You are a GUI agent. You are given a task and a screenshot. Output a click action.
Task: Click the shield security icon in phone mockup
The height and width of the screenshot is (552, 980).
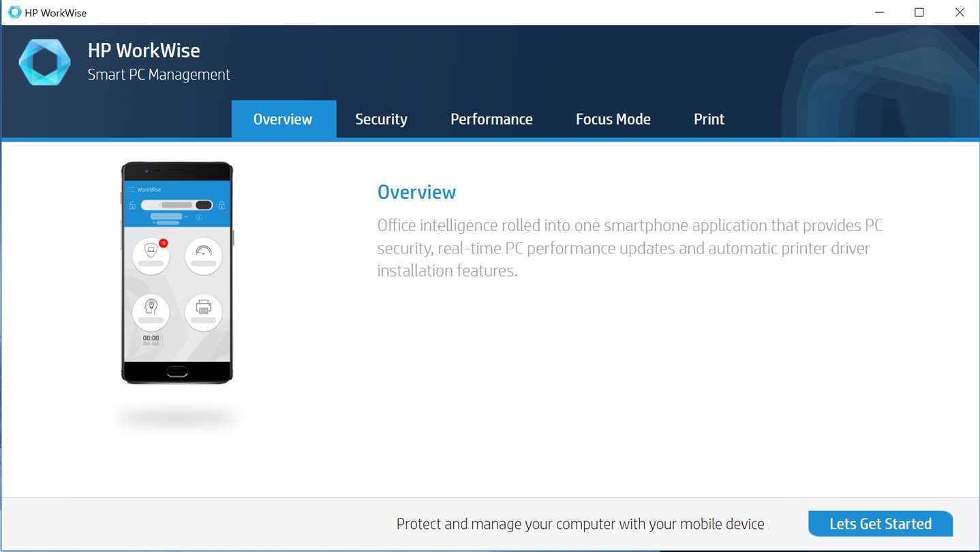click(x=151, y=256)
